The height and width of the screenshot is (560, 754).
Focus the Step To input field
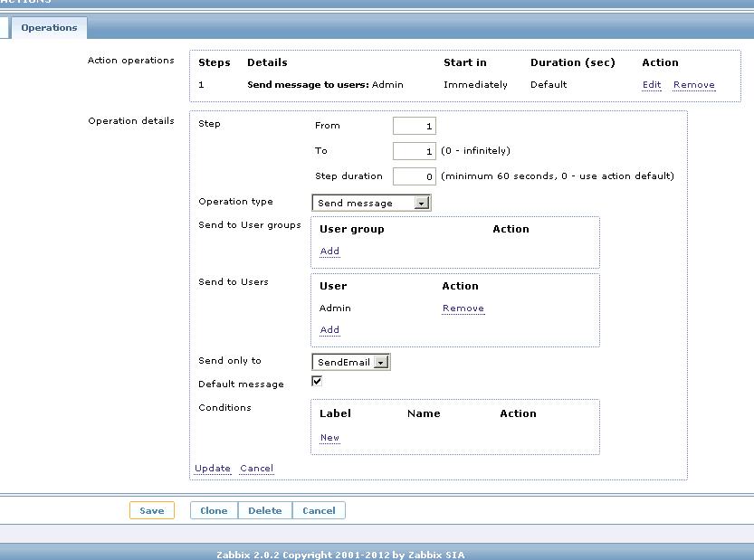tap(415, 151)
